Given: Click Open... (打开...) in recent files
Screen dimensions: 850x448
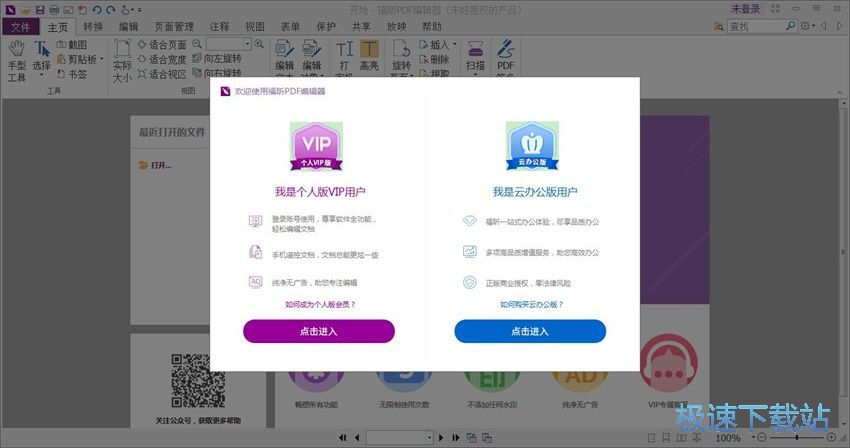Looking at the screenshot, I should tap(155, 165).
